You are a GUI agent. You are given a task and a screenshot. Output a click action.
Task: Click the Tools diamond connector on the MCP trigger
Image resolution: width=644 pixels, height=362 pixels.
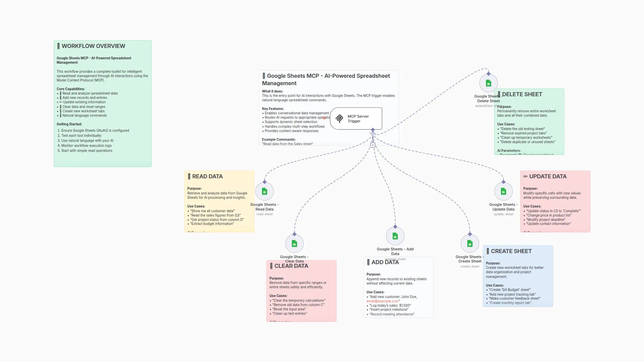pyautogui.click(x=373, y=130)
